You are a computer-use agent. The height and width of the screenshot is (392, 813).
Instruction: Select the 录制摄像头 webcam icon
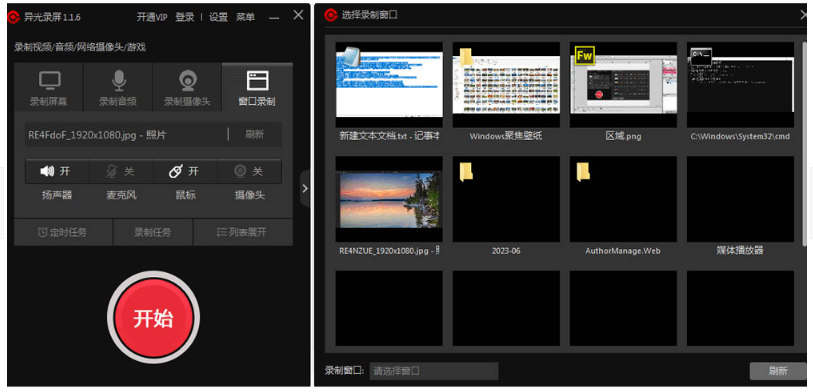click(x=187, y=81)
